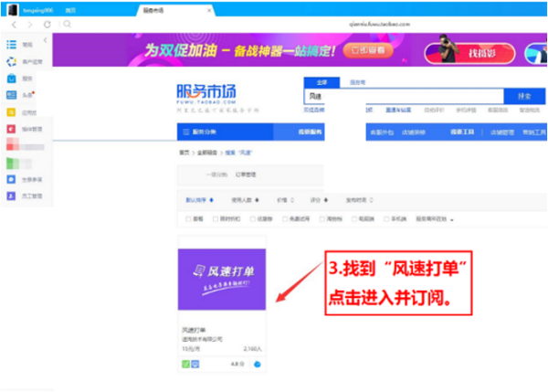
Task: Click the user avatar in title bar
Action: tap(13, 9)
